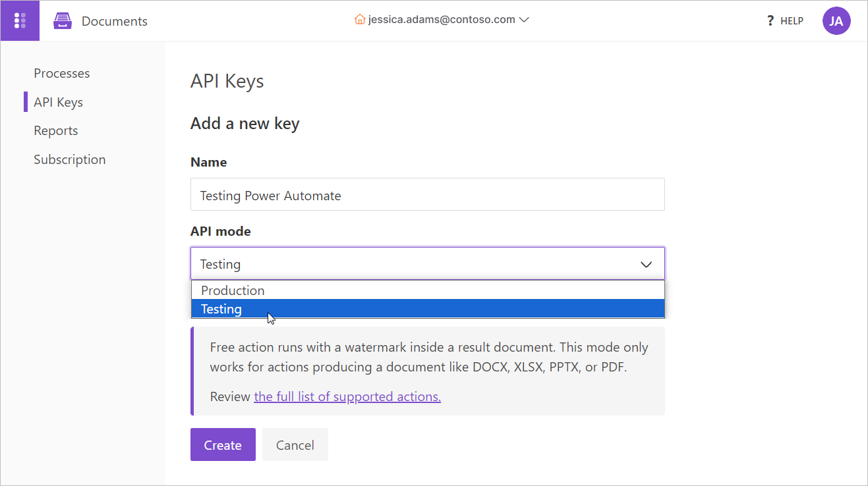Click into the Name text field

(427, 195)
